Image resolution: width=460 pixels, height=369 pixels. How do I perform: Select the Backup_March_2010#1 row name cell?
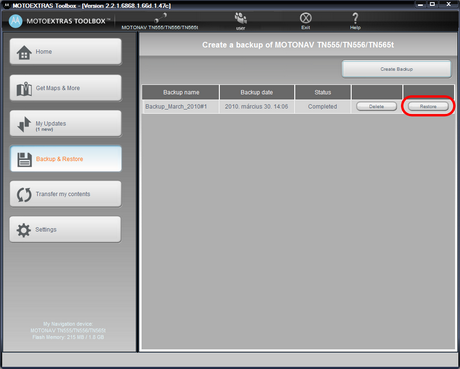tap(181, 107)
